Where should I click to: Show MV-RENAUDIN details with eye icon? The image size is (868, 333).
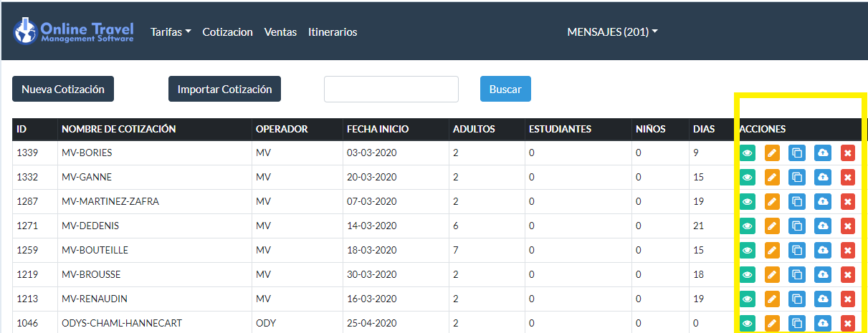pos(748,299)
